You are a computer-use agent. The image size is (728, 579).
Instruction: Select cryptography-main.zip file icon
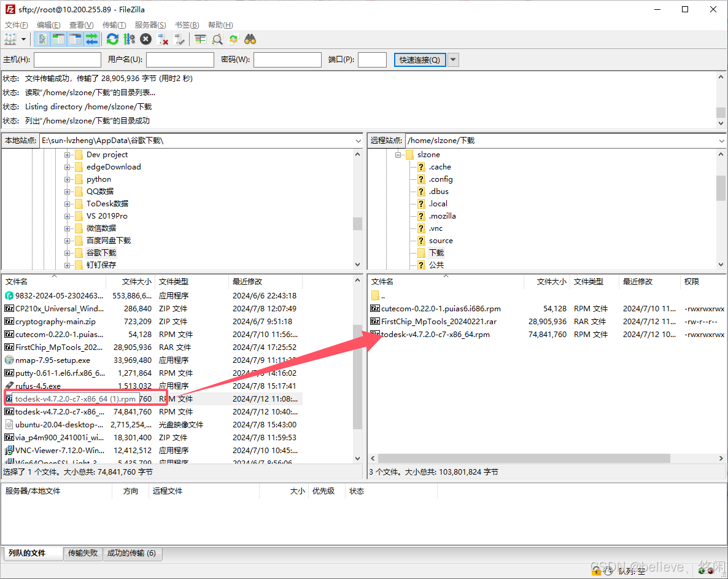click(x=9, y=322)
